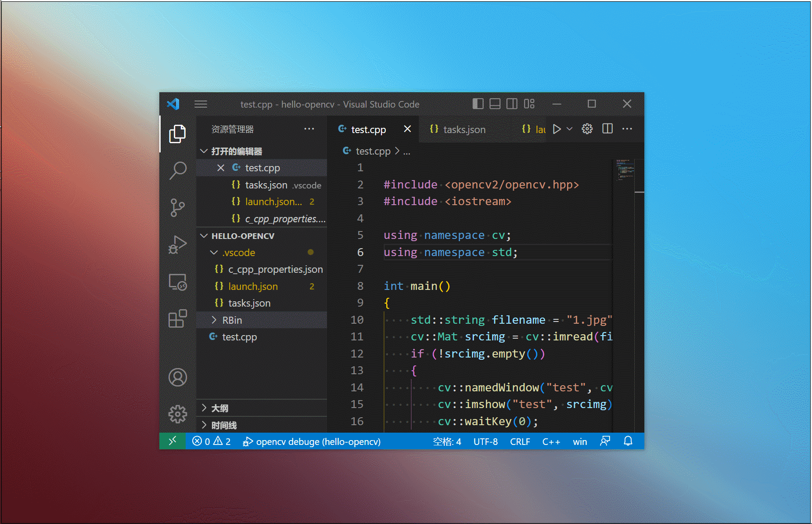812x524 pixels.
Task: Click the errors and warnings counter
Action: coord(211,441)
